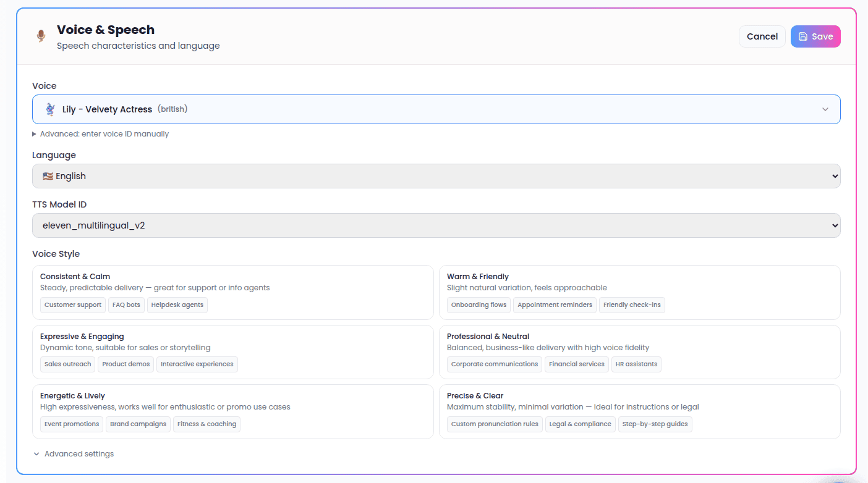
Task: Click the Event promotions tag
Action: click(x=72, y=424)
